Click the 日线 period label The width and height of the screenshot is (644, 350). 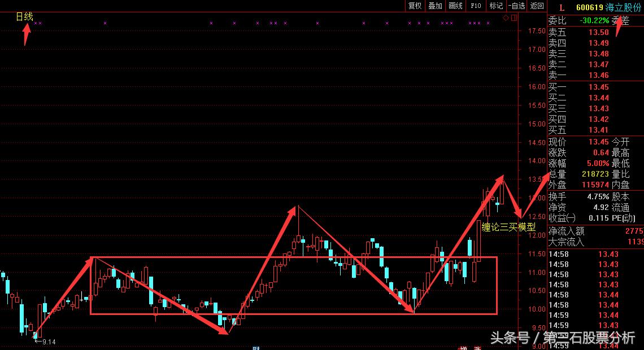pos(24,16)
